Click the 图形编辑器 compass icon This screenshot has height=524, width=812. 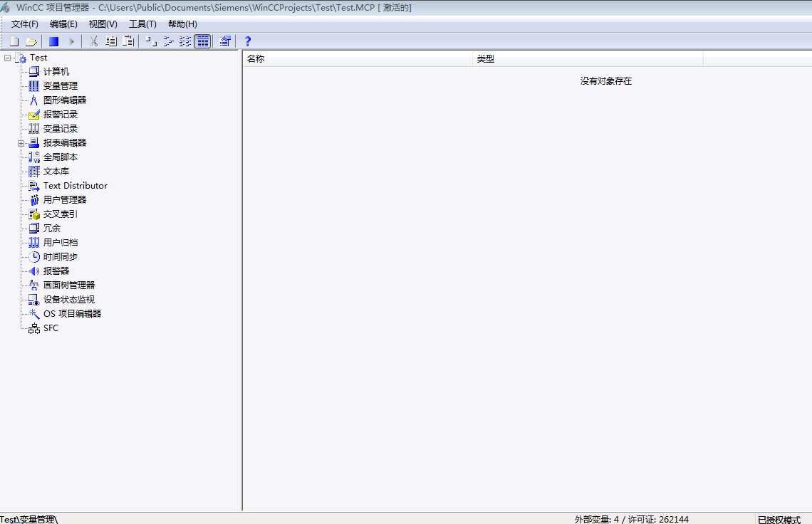[33, 100]
